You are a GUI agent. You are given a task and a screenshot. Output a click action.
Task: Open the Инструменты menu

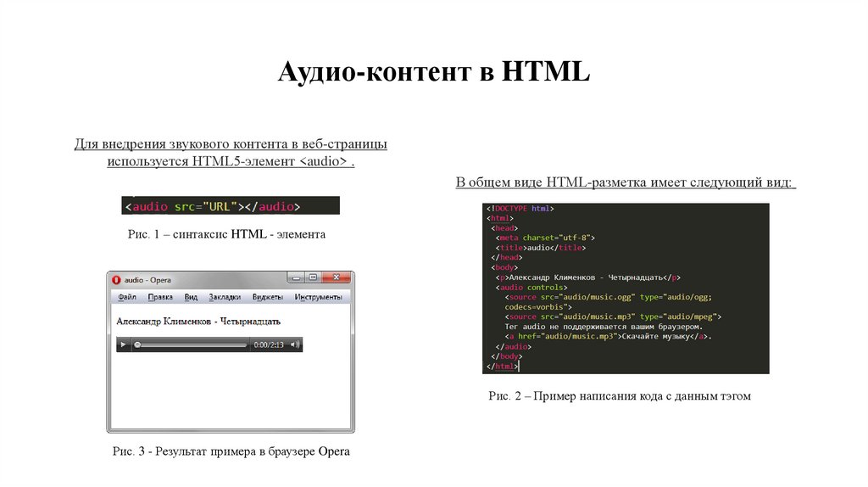pyautogui.click(x=318, y=297)
